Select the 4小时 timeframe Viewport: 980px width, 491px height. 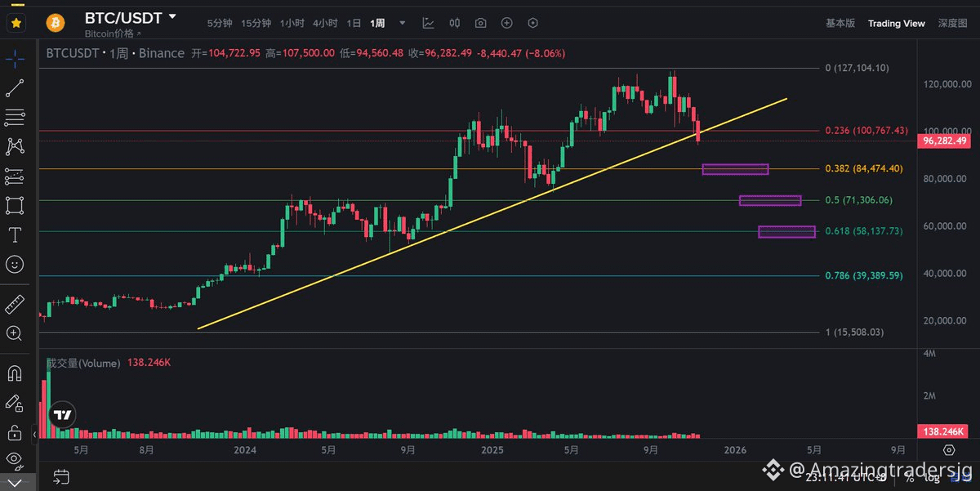coord(325,23)
